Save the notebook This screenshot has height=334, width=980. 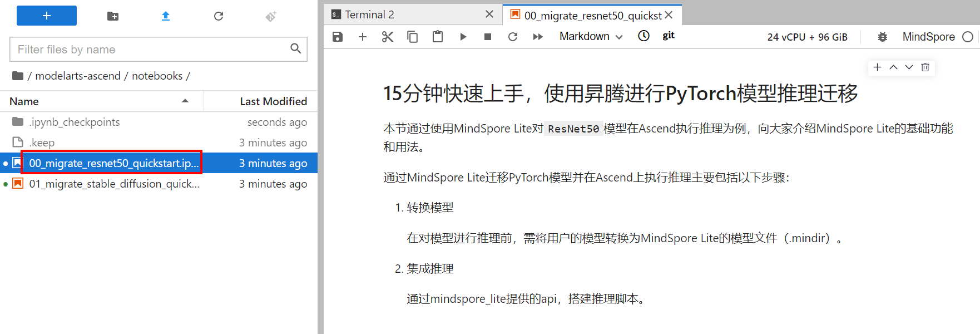tap(338, 37)
